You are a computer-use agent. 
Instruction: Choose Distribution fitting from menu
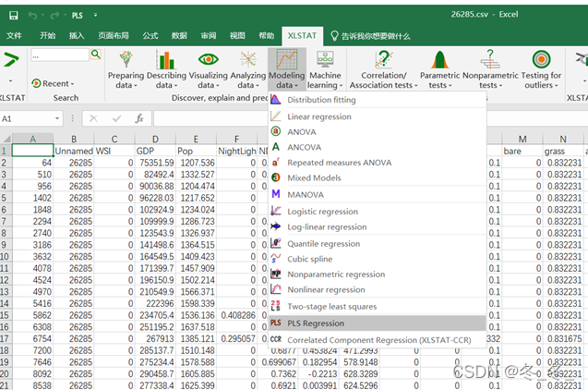(378, 100)
